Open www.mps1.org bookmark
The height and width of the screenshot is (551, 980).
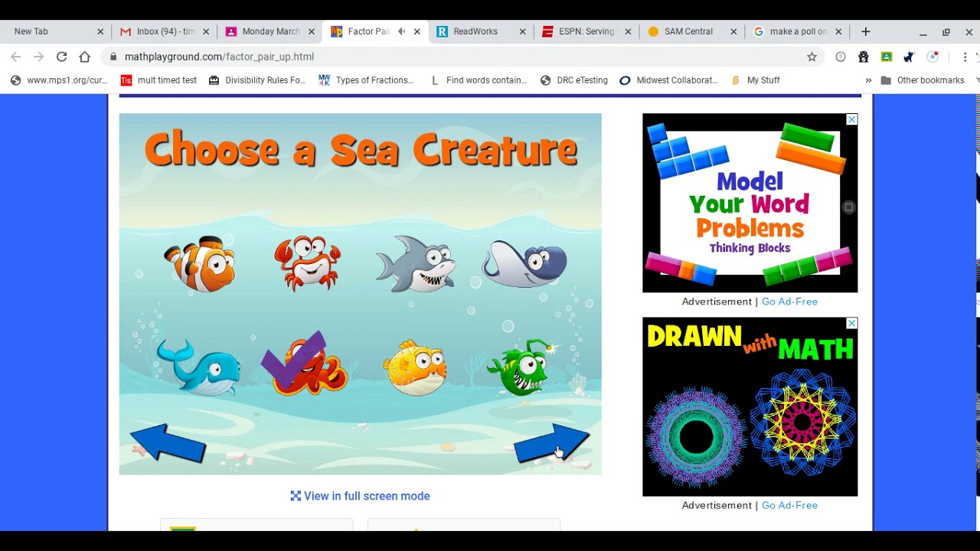click(59, 80)
